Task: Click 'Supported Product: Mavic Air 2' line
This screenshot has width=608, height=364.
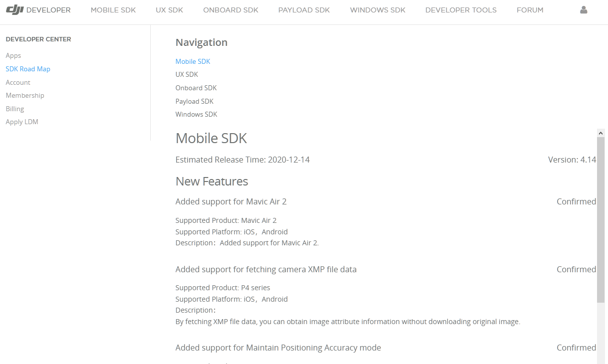Action: [x=226, y=220]
